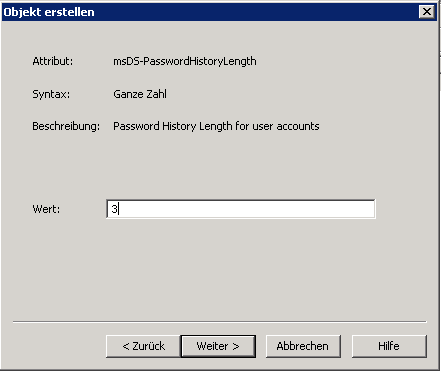The image size is (441, 371).
Task: Cancel using the Abbrechen button
Action: tap(303, 346)
